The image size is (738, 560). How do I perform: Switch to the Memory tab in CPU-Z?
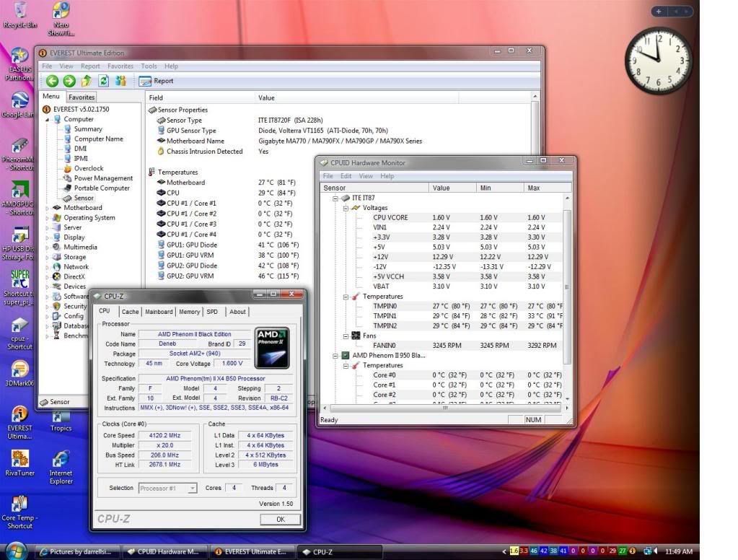pos(189,312)
